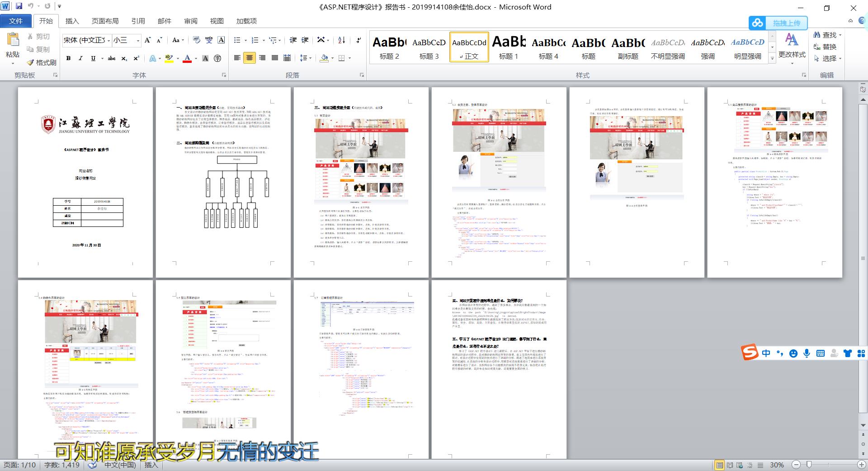Expand the bullet list options arrow
The height and width of the screenshot is (471, 868).
(245, 40)
